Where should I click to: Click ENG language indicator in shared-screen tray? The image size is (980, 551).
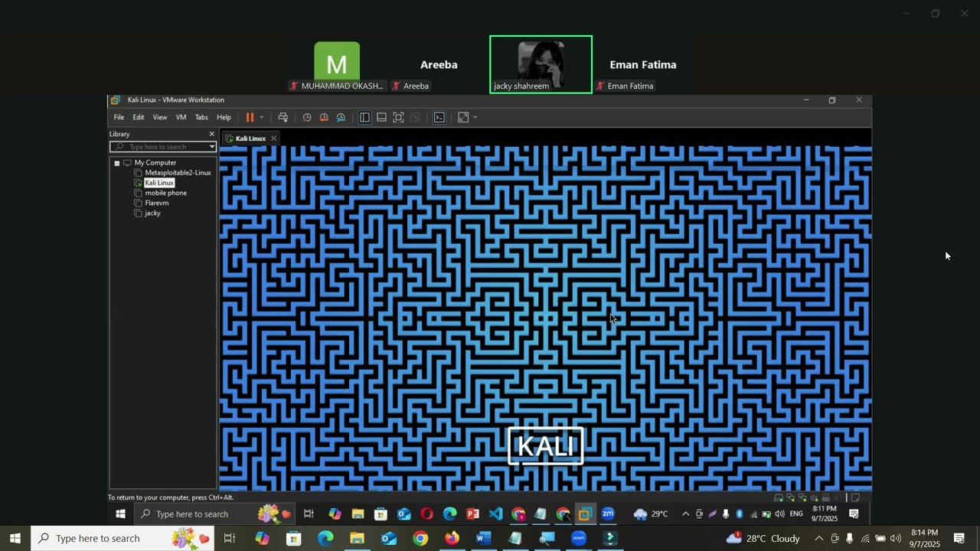796,514
